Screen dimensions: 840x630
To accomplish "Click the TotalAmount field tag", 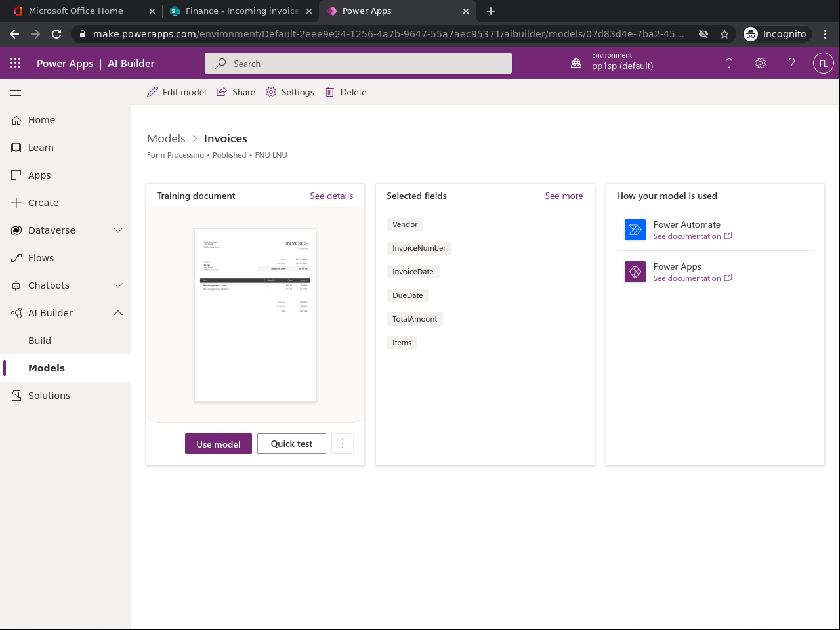I will pyautogui.click(x=415, y=319).
